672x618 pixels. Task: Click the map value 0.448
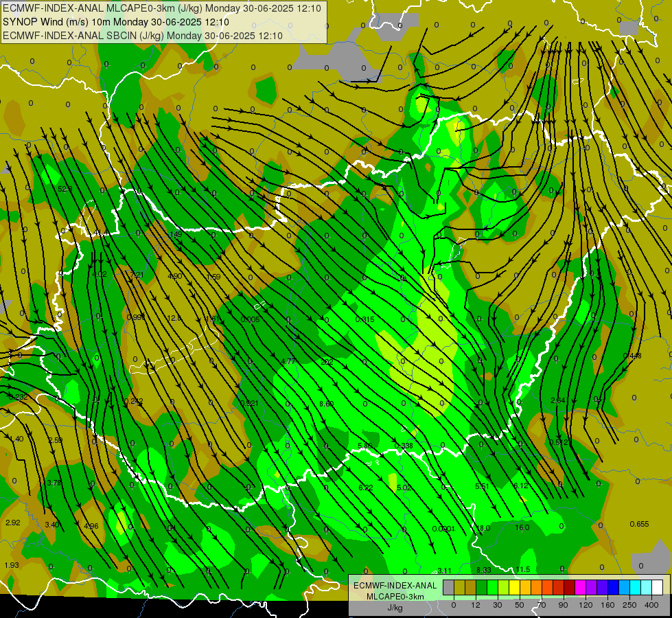click(x=632, y=356)
